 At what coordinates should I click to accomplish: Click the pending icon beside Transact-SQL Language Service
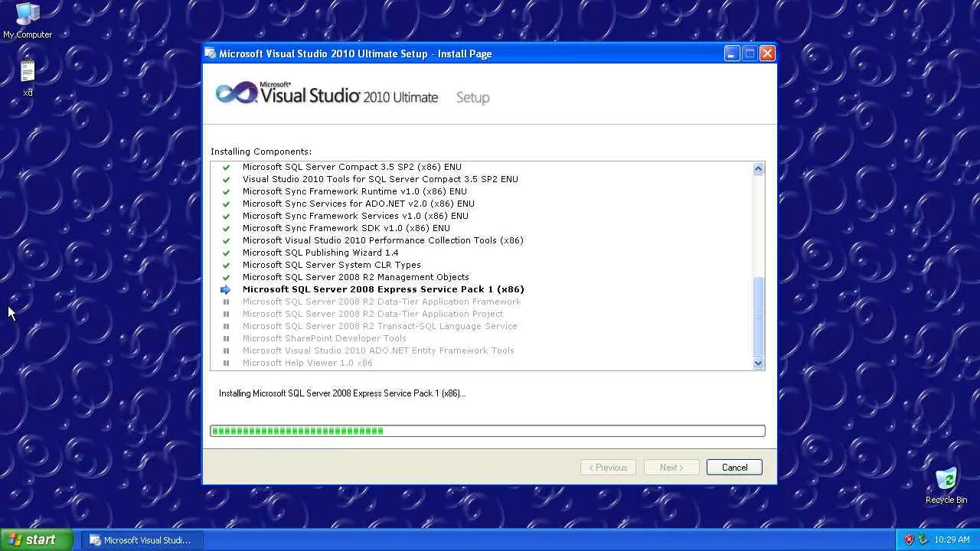pyautogui.click(x=226, y=326)
